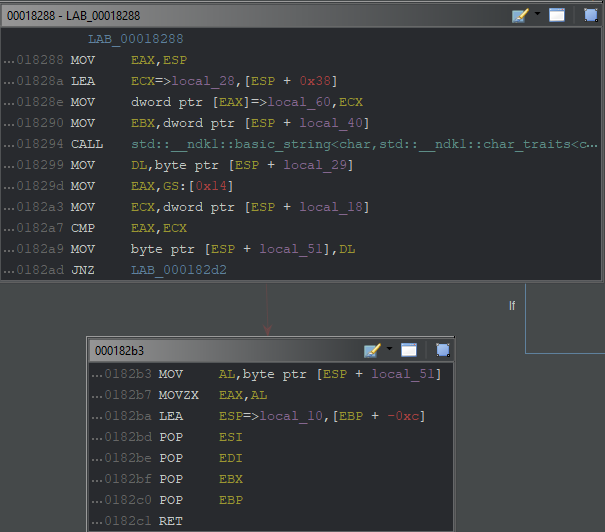Open color dropdown arrow on block 00018288
Screen dimensions: 605x532
[x=537, y=15]
